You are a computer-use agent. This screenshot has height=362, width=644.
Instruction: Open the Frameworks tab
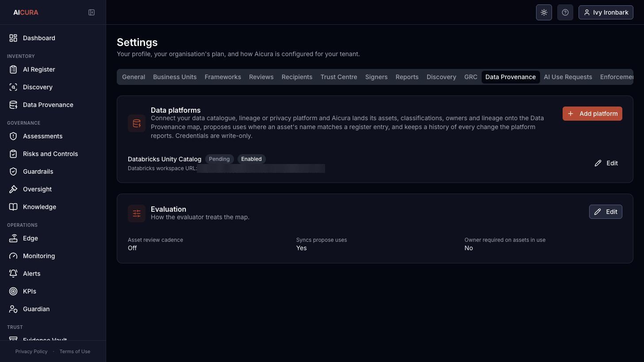[223, 77]
